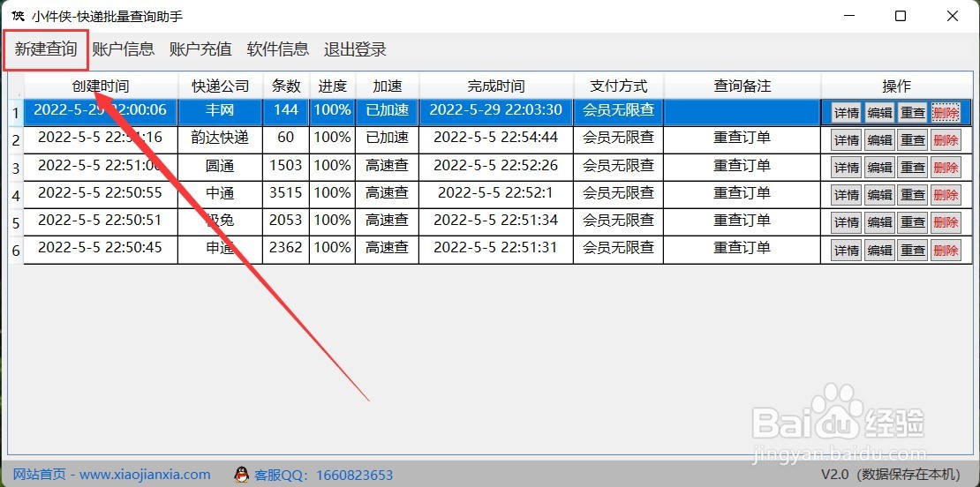This screenshot has height=487, width=980.
Task: Click 详情 for the 丰网 row
Action: (847, 113)
